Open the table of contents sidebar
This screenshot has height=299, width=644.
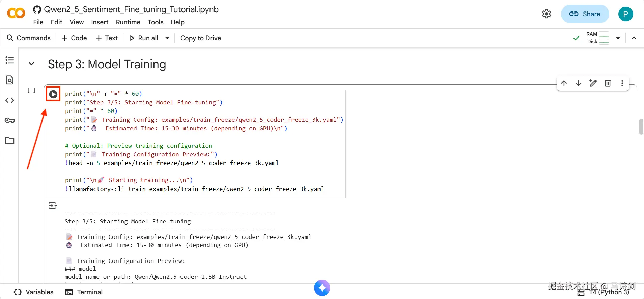click(x=10, y=60)
